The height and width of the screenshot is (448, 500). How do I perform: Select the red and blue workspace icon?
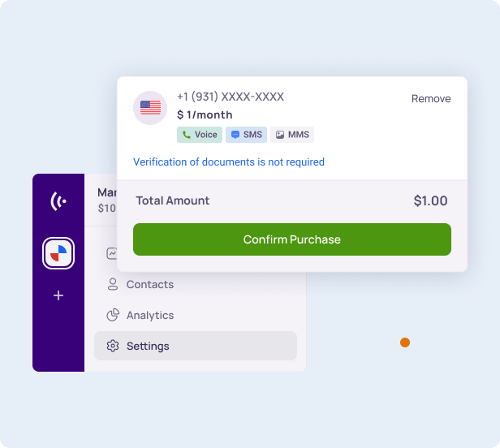58,253
